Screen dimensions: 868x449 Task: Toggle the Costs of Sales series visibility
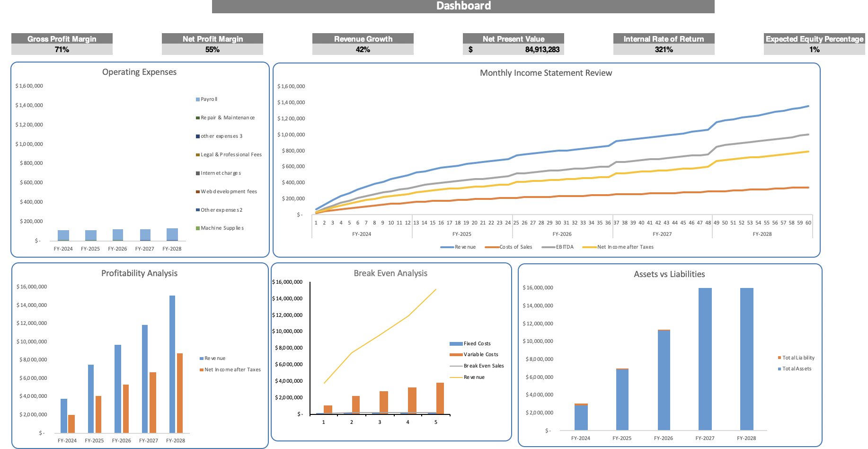492,247
